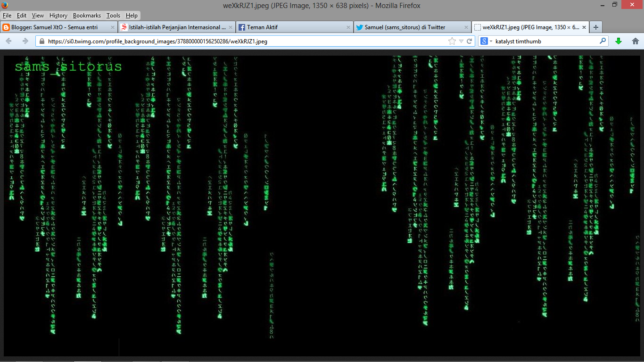
Task: Close the weXkRJZ1.jpeg tab
Action: tap(584, 27)
